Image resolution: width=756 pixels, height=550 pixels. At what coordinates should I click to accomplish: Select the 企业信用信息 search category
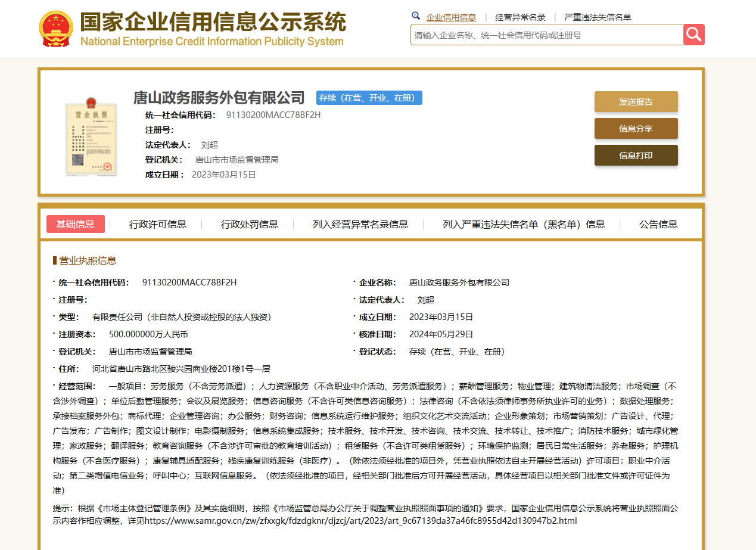pyautogui.click(x=451, y=17)
